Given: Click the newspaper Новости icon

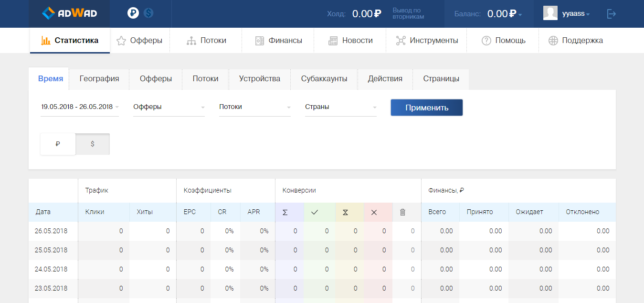Looking at the screenshot, I should point(333,41).
